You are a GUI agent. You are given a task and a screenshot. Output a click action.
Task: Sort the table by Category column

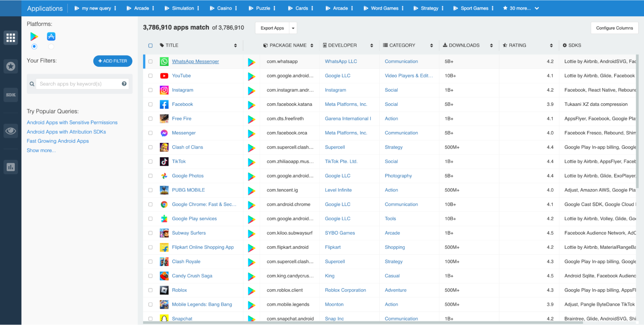tap(431, 45)
